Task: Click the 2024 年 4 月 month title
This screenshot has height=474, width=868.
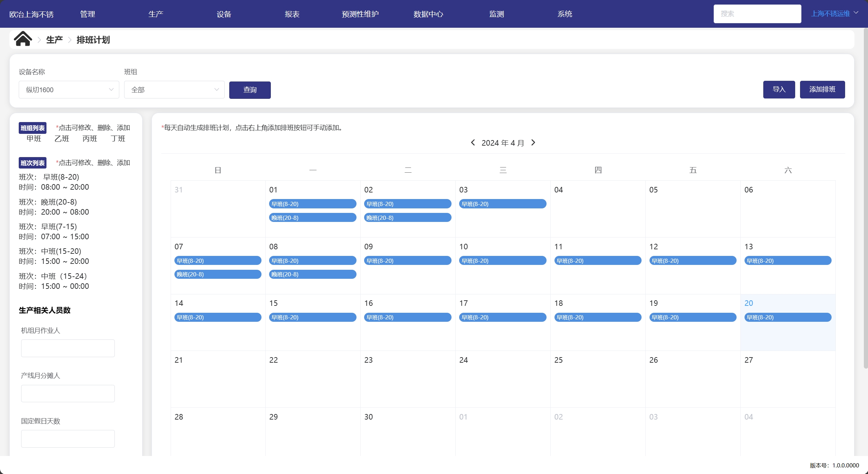Action: coord(503,143)
